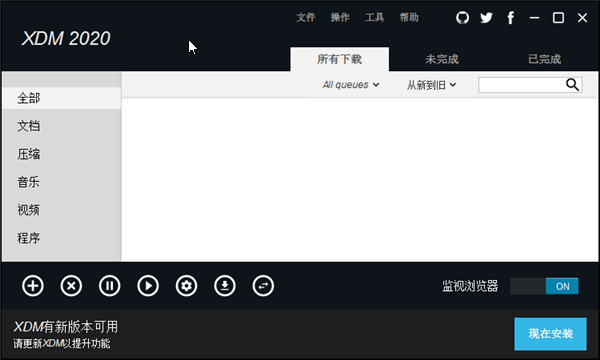Switch to the 已完成 tab
Image resolution: width=600 pixels, height=360 pixels.
[545, 59]
